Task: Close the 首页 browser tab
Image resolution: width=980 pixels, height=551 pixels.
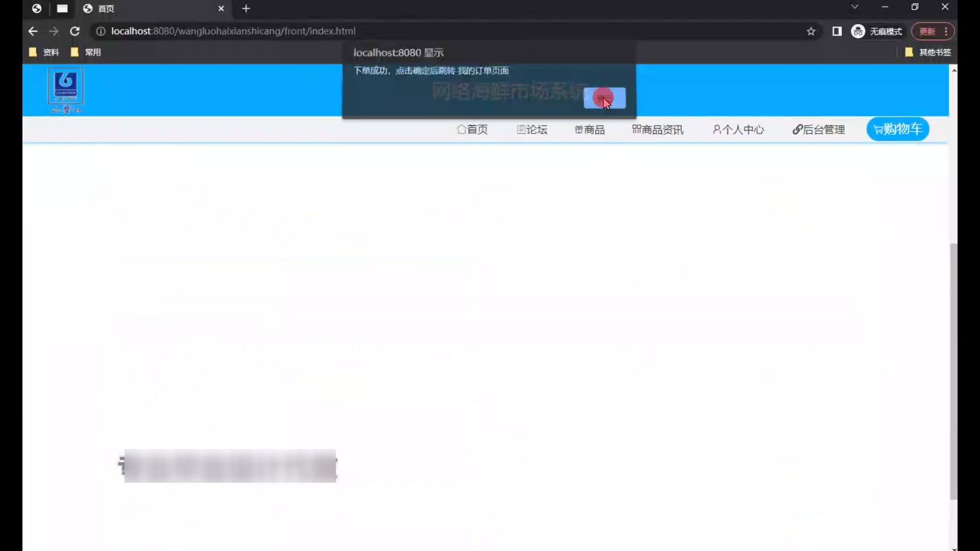Action: 221,9
